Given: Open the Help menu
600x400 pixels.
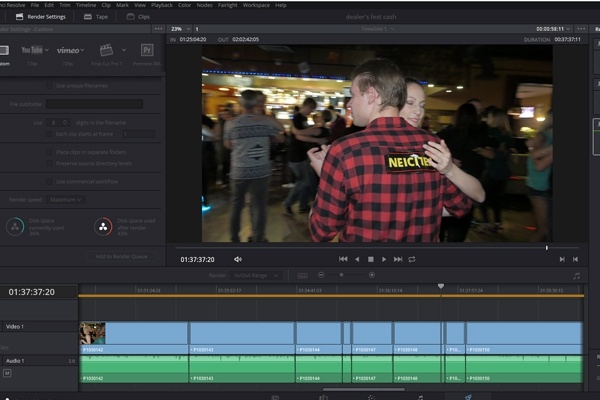Looking at the screenshot, I should coord(280,5).
